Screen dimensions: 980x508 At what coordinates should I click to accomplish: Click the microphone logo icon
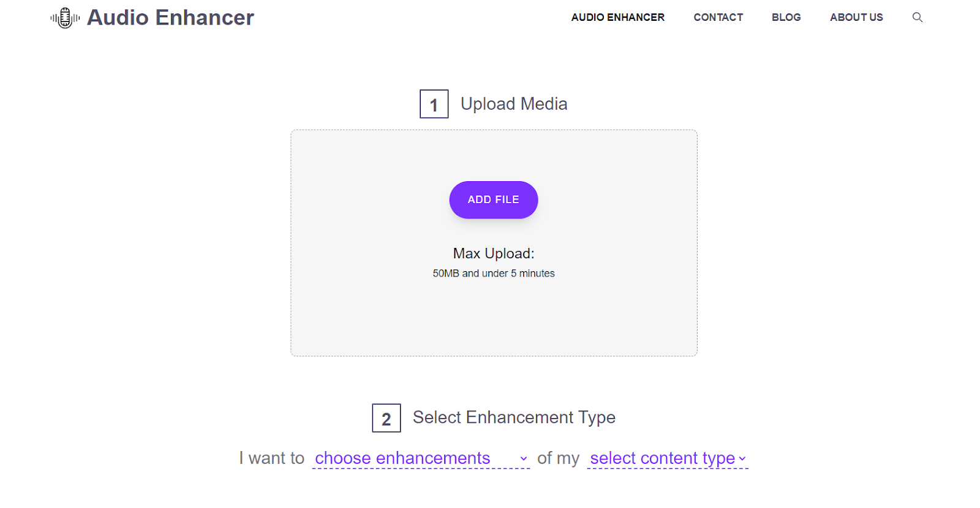[x=65, y=18]
